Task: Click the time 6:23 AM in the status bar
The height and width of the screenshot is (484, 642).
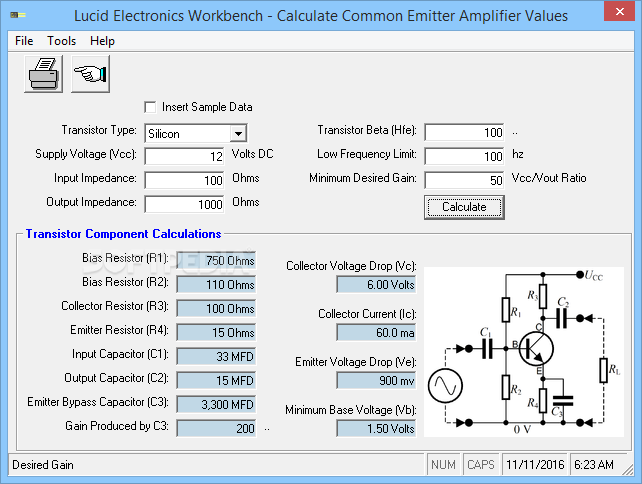Action: 594,465
